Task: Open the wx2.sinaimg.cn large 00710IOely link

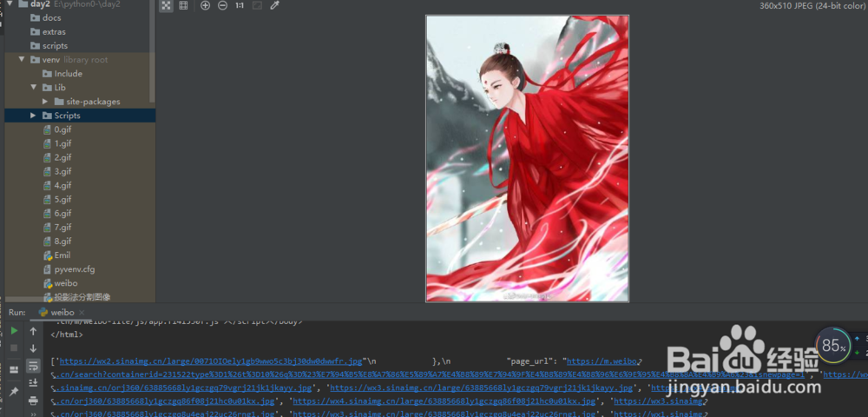Action: [211, 361]
